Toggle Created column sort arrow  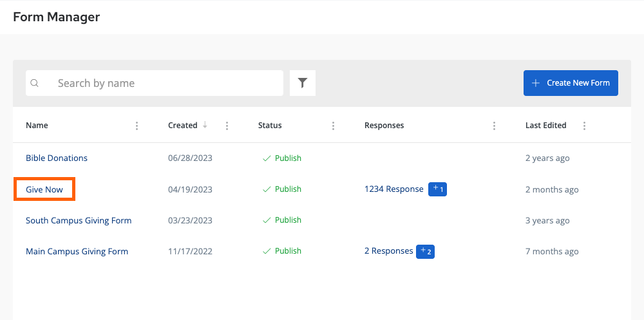[205, 125]
